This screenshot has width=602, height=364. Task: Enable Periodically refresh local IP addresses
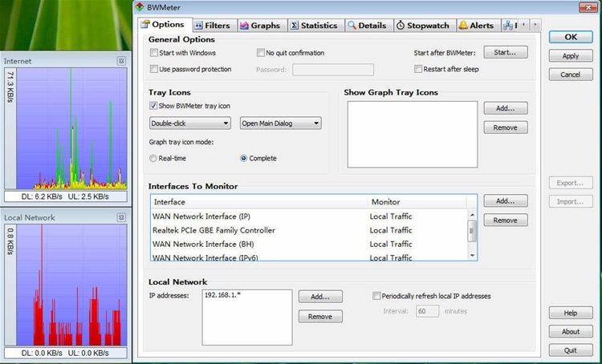point(376,296)
